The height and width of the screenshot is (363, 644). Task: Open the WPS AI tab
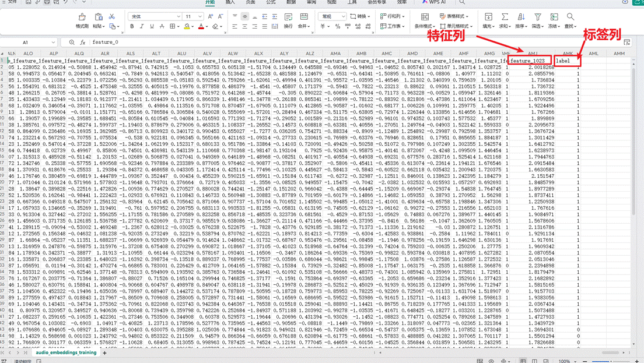(434, 2)
